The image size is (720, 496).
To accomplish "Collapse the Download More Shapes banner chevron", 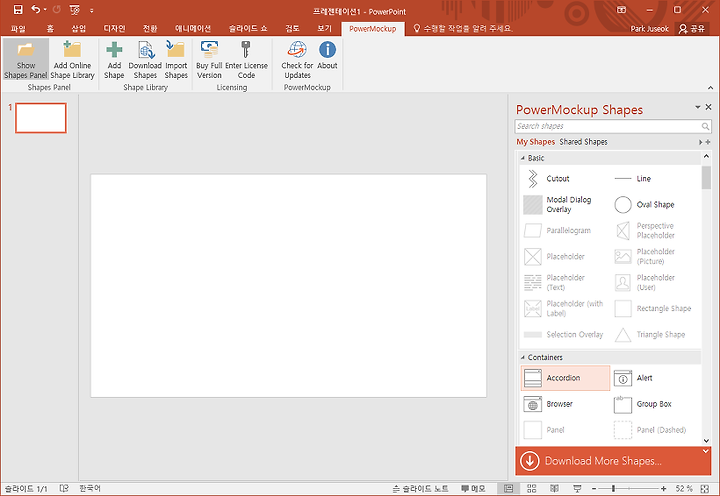I will click(x=706, y=451).
